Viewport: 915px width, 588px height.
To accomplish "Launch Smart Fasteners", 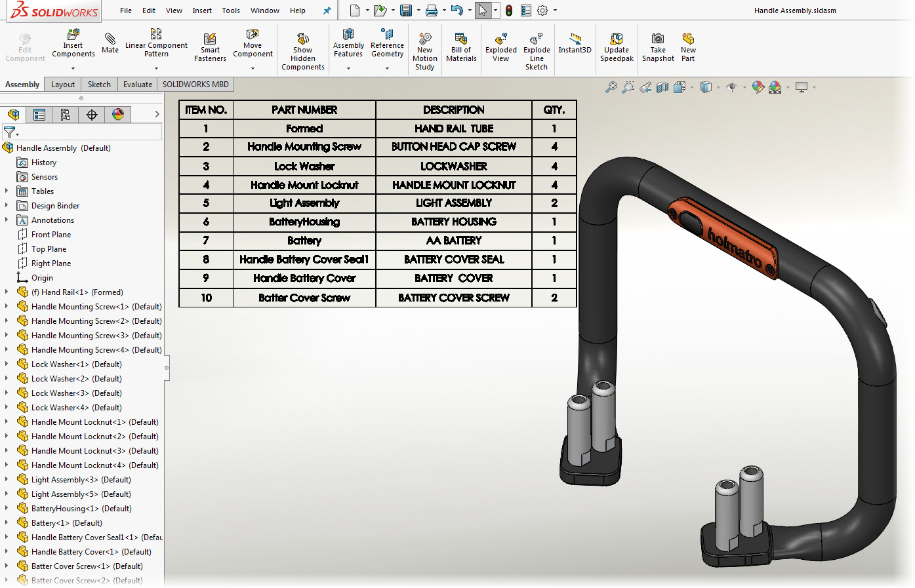I will (x=210, y=46).
